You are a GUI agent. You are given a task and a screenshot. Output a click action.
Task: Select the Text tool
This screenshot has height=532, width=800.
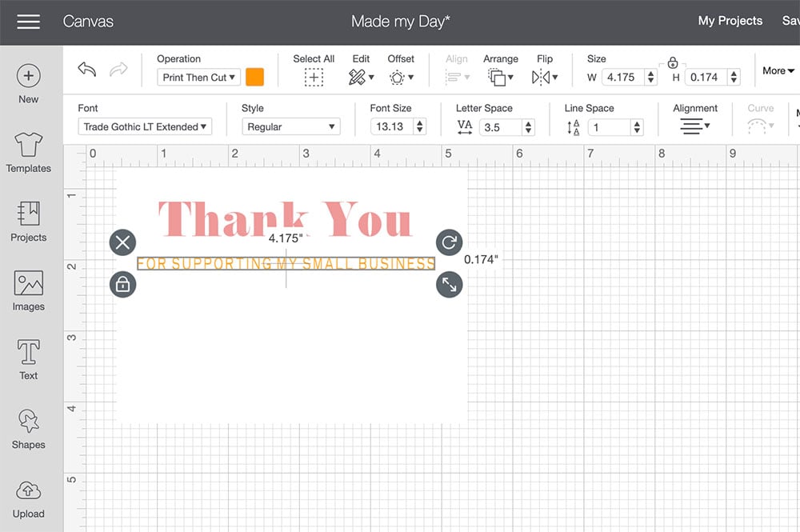pos(29,359)
